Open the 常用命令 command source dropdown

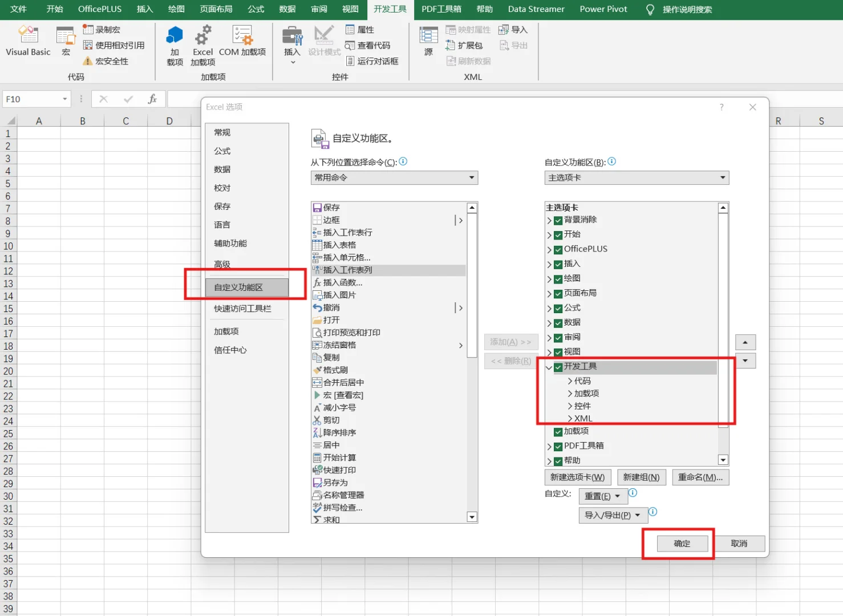pos(395,178)
